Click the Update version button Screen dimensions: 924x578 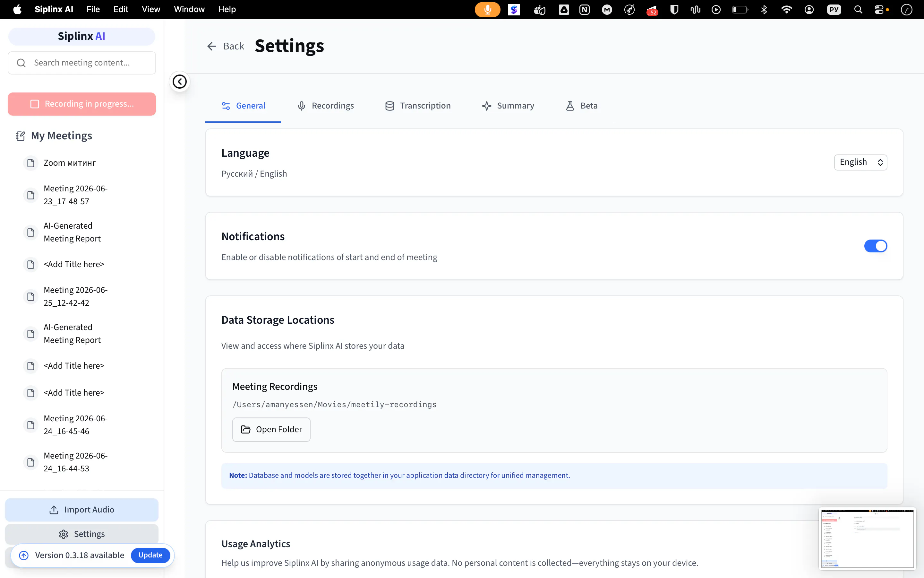(150, 555)
